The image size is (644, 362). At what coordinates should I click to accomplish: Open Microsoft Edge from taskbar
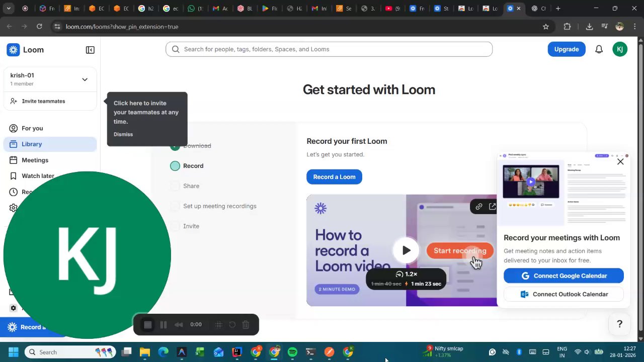point(164,352)
